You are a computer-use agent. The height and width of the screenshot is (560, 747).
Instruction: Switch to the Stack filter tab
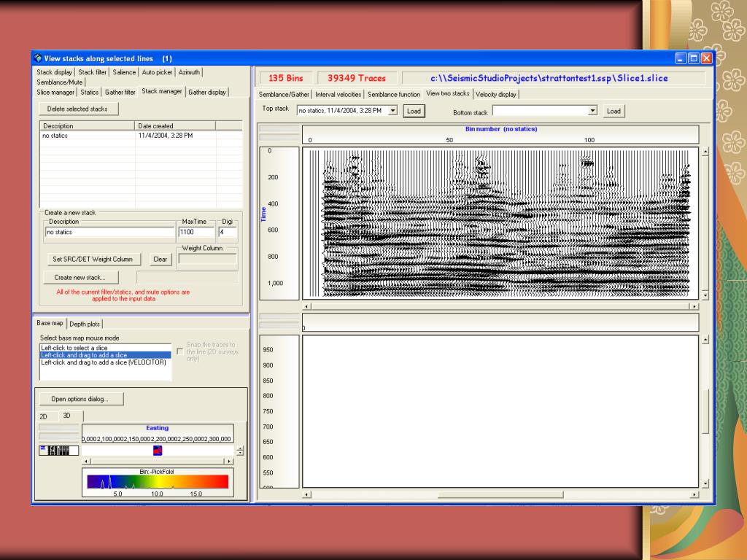pos(92,72)
